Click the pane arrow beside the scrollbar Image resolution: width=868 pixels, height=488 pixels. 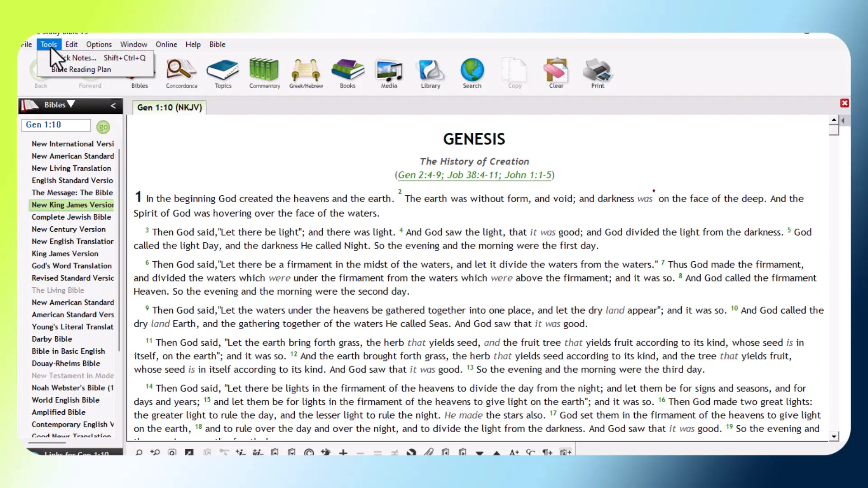[843, 120]
